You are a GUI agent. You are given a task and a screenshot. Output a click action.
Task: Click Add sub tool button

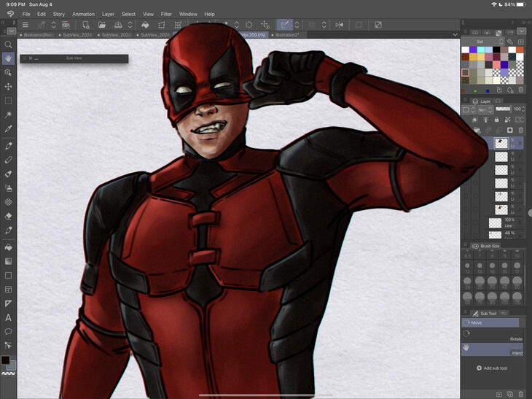pos(492,368)
